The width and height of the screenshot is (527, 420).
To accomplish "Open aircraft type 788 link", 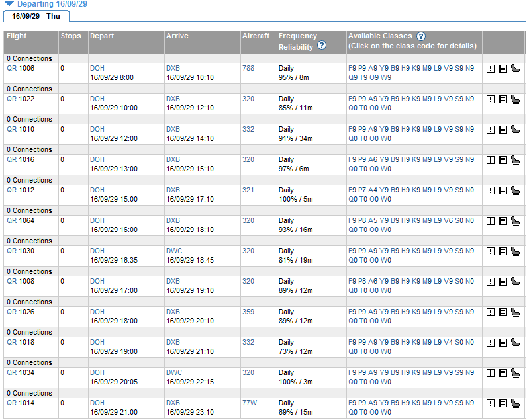I will 248,68.
